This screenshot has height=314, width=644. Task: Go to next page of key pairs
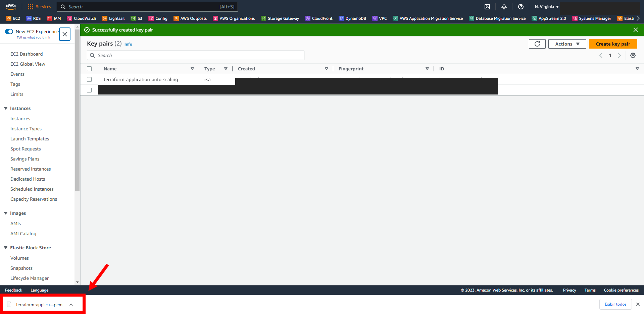point(620,55)
